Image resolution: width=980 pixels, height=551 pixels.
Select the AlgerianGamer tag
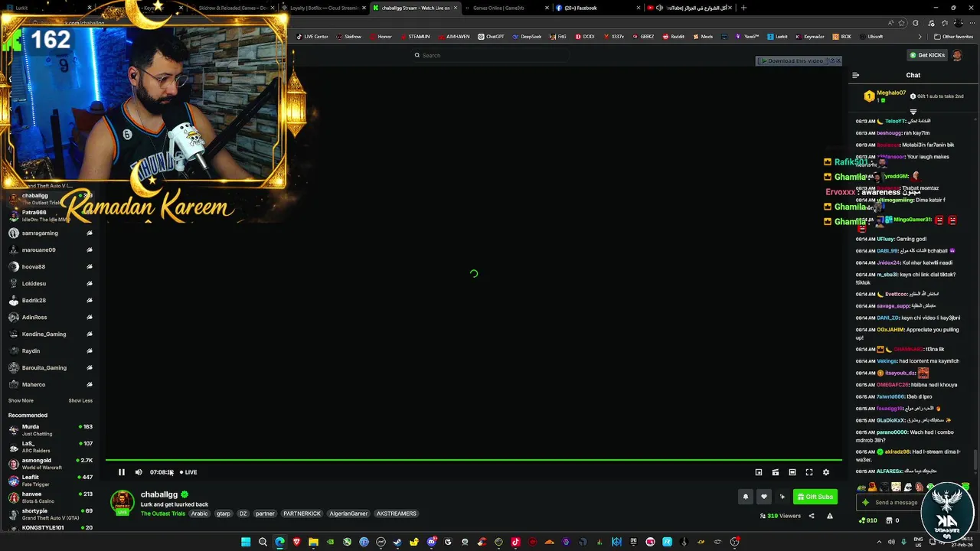(x=348, y=514)
